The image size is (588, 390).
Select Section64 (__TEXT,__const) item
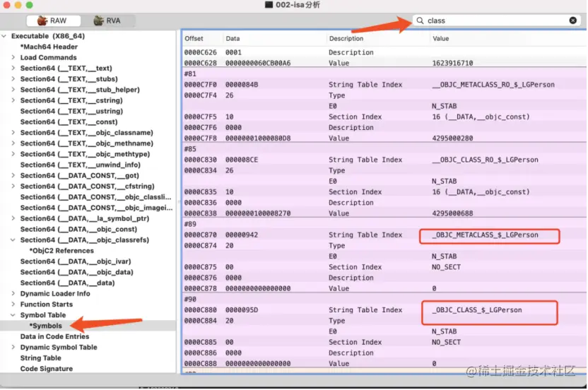[69, 122]
